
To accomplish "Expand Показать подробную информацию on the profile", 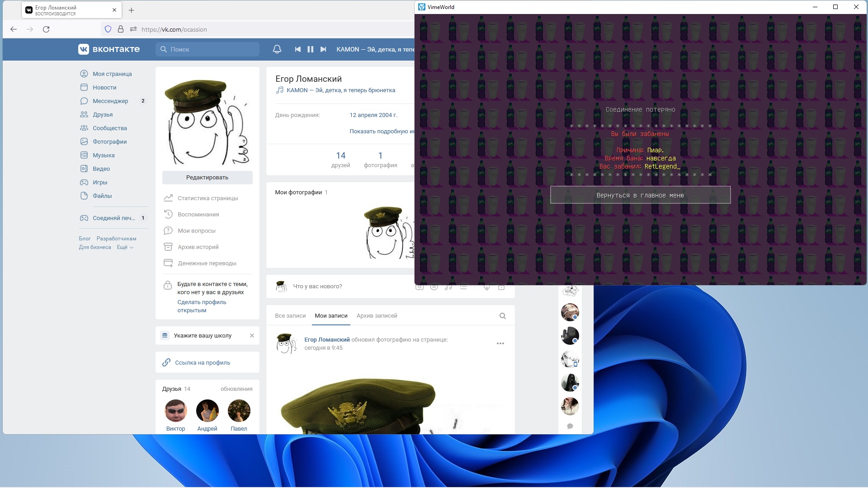I will coord(382,131).
